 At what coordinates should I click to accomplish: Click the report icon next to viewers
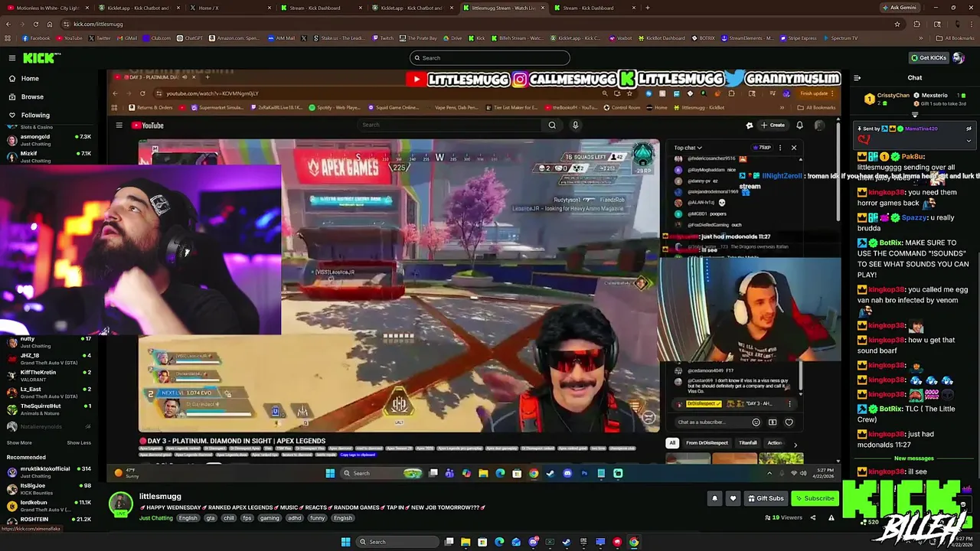(x=831, y=518)
